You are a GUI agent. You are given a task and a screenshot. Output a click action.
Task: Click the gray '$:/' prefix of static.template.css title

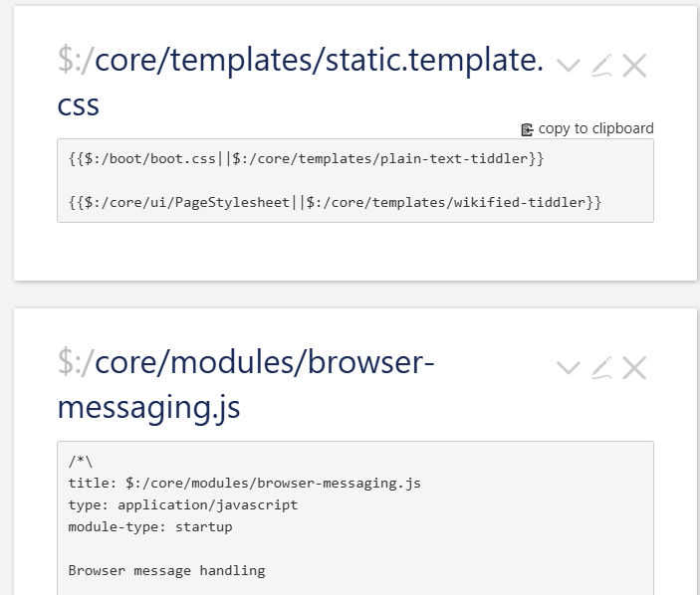pos(75,62)
